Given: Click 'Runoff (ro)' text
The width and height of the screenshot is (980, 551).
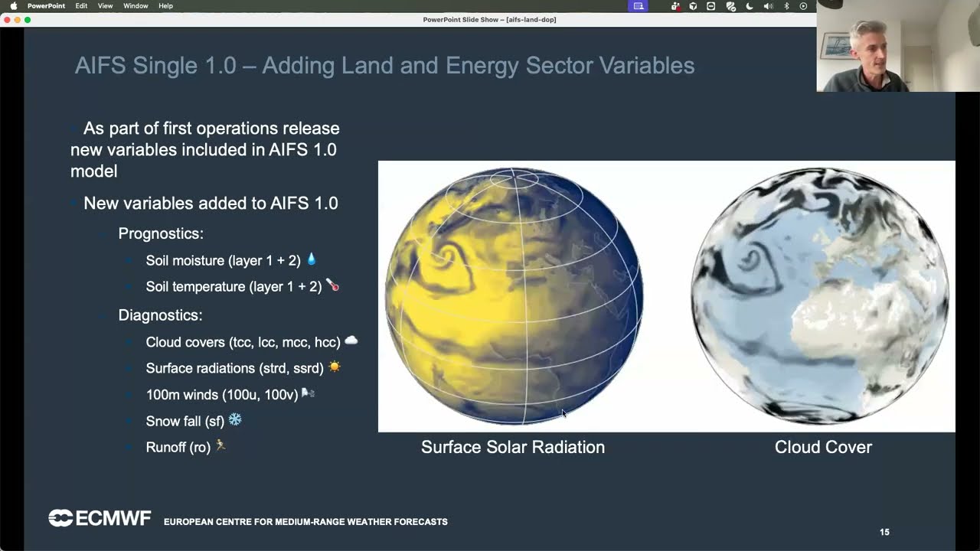Looking at the screenshot, I should [x=178, y=448].
